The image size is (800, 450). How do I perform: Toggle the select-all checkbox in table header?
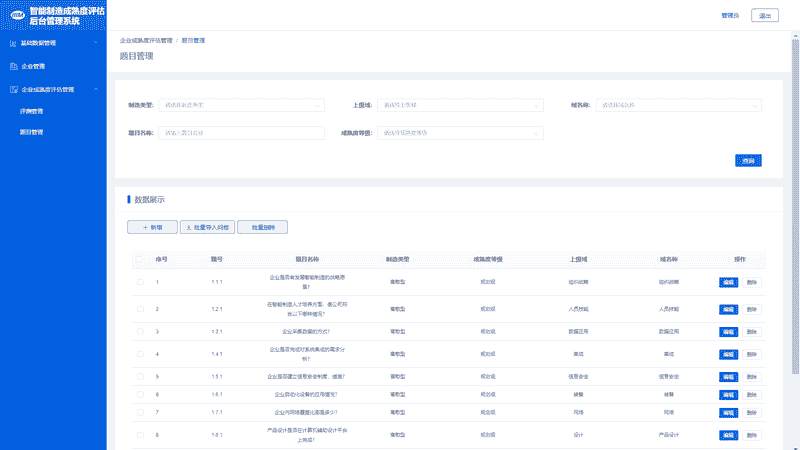point(139,259)
